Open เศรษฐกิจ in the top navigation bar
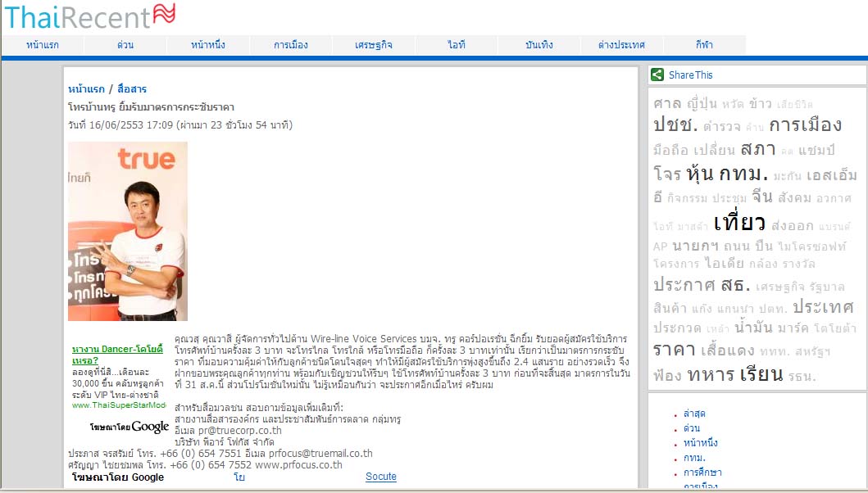 click(x=374, y=45)
